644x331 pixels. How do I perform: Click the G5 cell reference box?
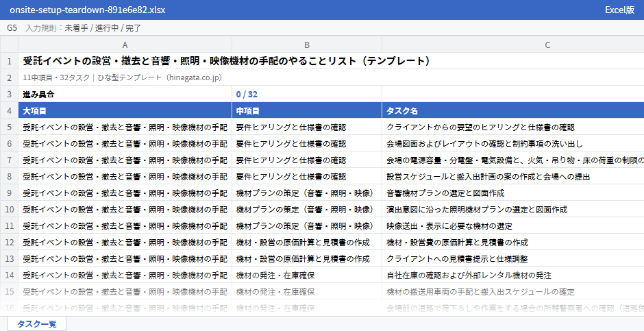point(12,28)
